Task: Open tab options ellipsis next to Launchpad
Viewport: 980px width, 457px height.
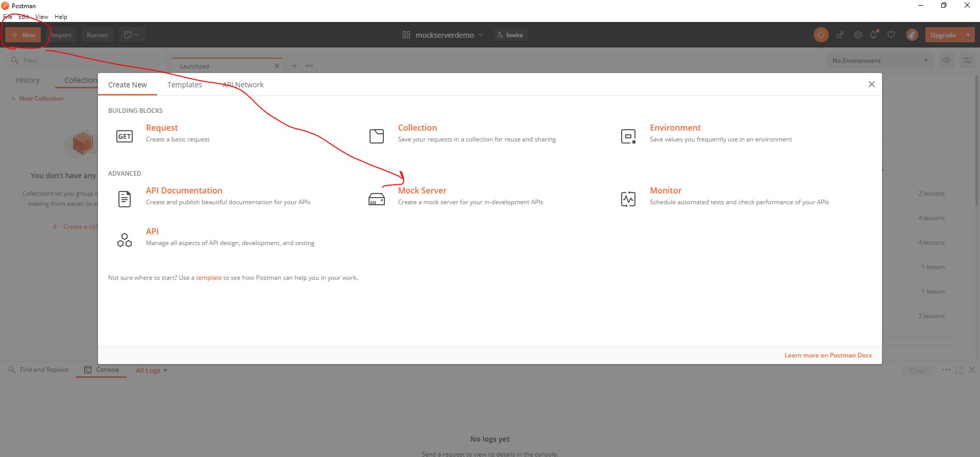Action: [309, 66]
